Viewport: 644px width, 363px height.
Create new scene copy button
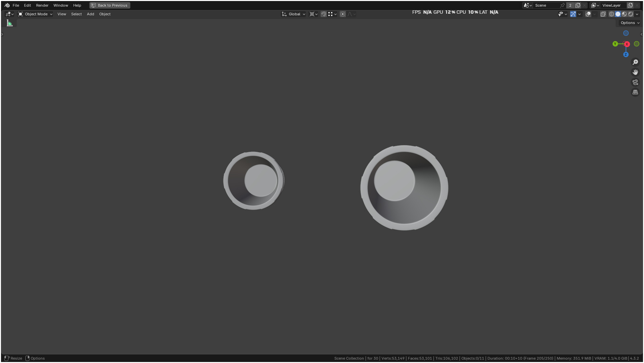pos(578,5)
